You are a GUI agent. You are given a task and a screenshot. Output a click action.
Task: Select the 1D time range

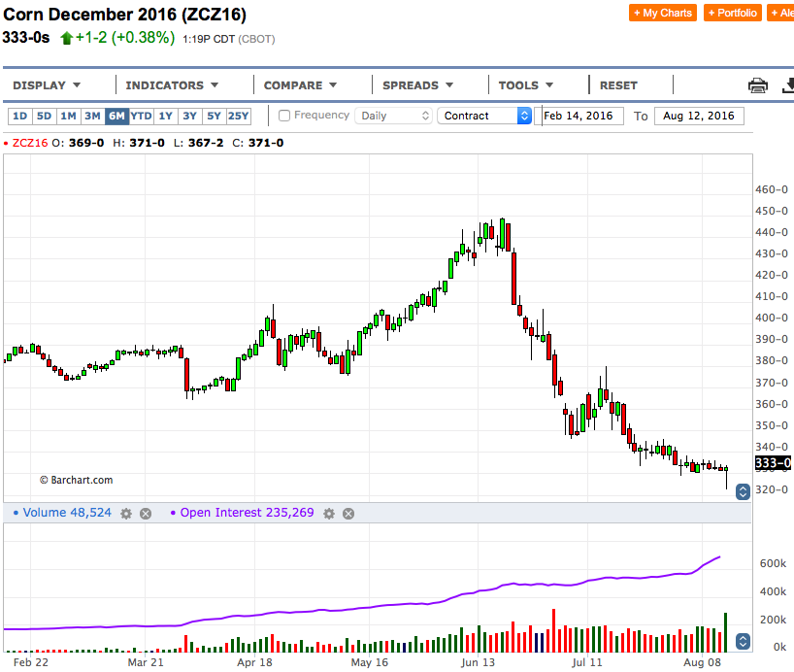pos(19,117)
